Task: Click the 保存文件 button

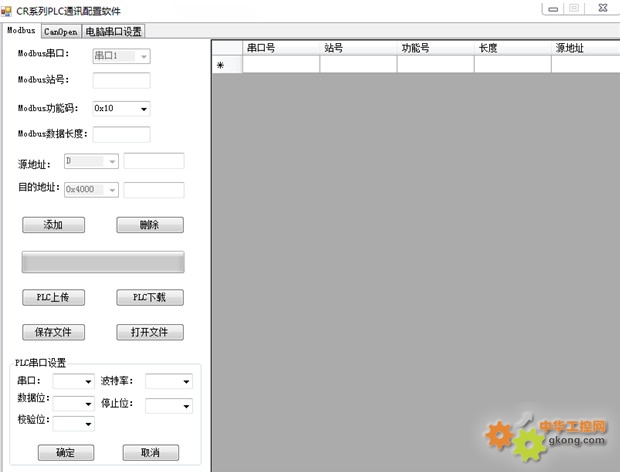Action: (53, 332)
